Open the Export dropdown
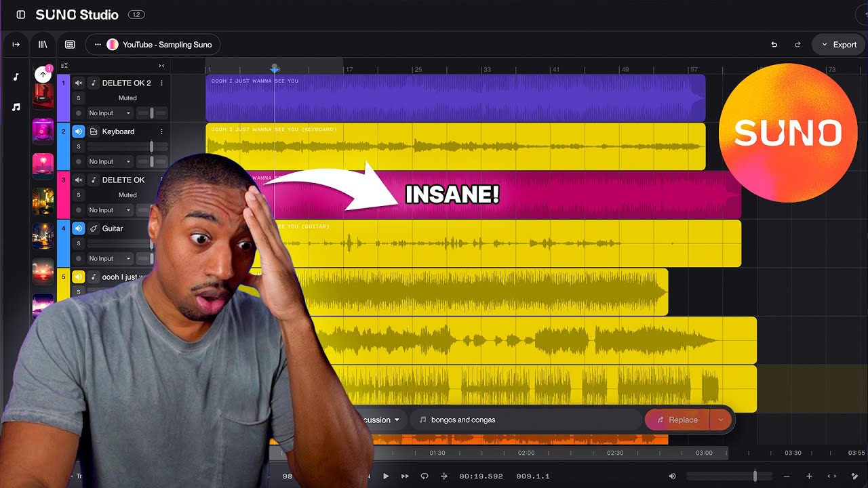 click(839, 45)
